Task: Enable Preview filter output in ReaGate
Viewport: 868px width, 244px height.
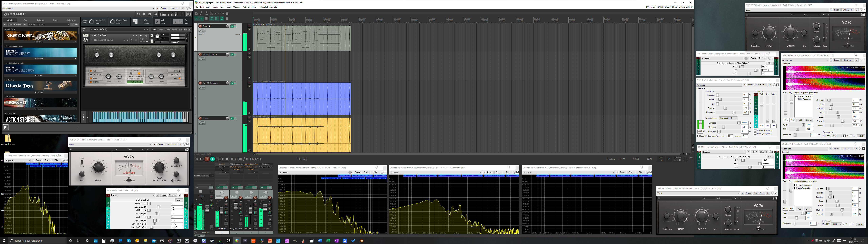Action: (x=755, y=130)
